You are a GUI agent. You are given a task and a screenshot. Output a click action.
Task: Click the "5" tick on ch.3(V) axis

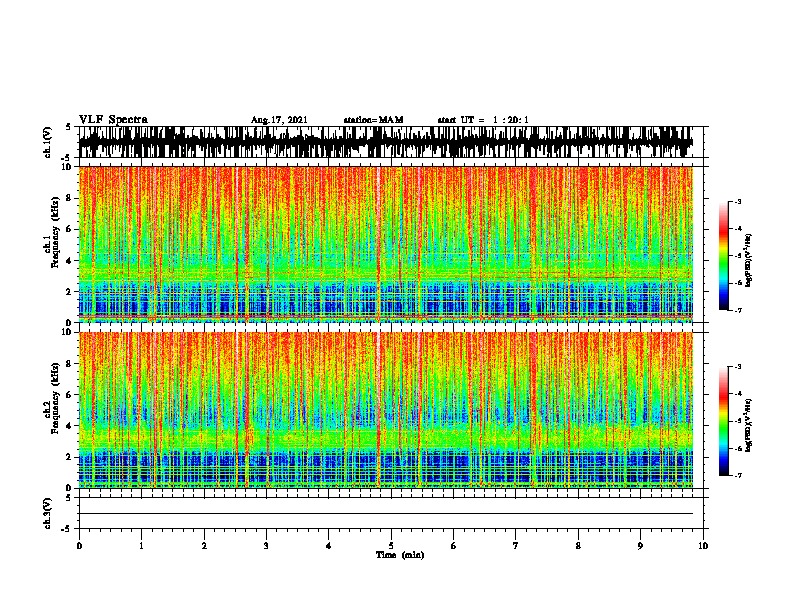click(x=69, y=498)
